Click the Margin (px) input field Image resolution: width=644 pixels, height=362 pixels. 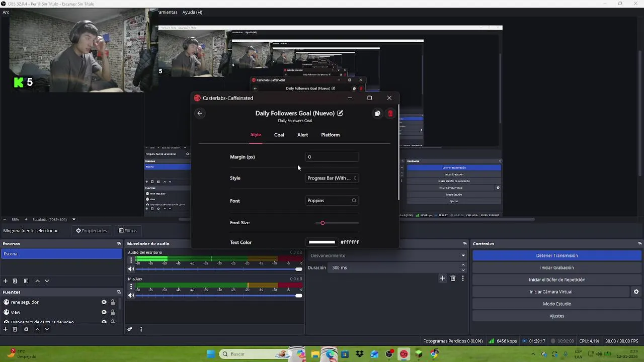tap(332, 157)
